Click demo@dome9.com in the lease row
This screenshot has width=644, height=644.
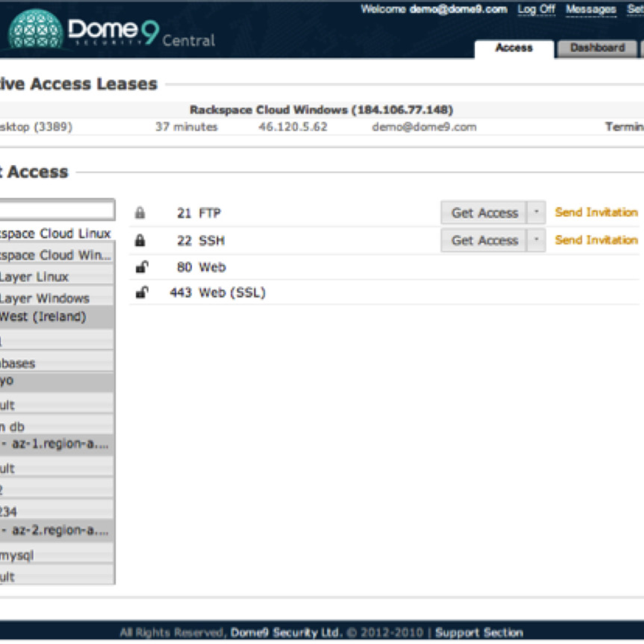pos(424,127)
